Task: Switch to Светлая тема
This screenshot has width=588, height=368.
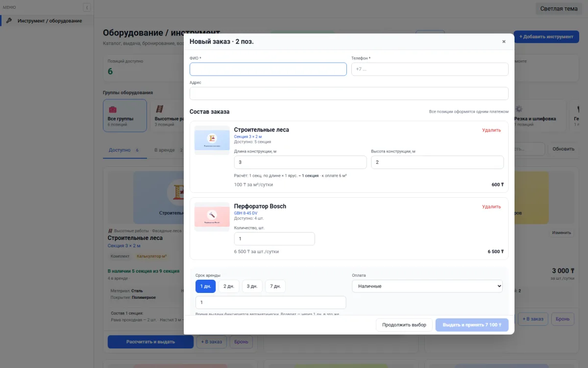Action: tap(559, 8)
